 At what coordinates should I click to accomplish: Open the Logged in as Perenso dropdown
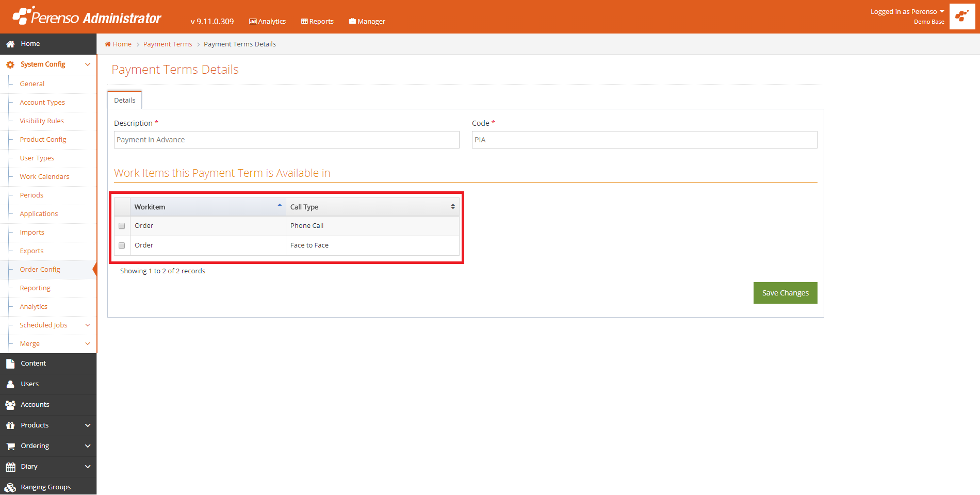907,11
